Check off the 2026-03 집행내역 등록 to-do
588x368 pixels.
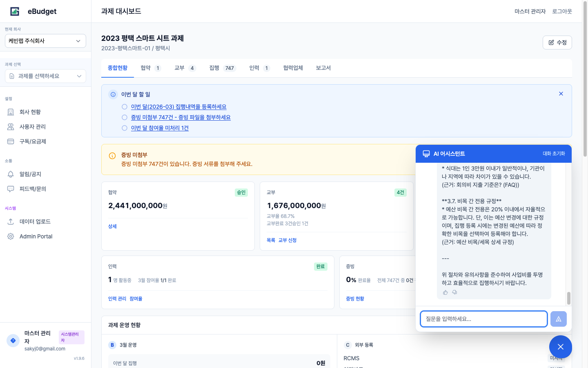[124, 106]
